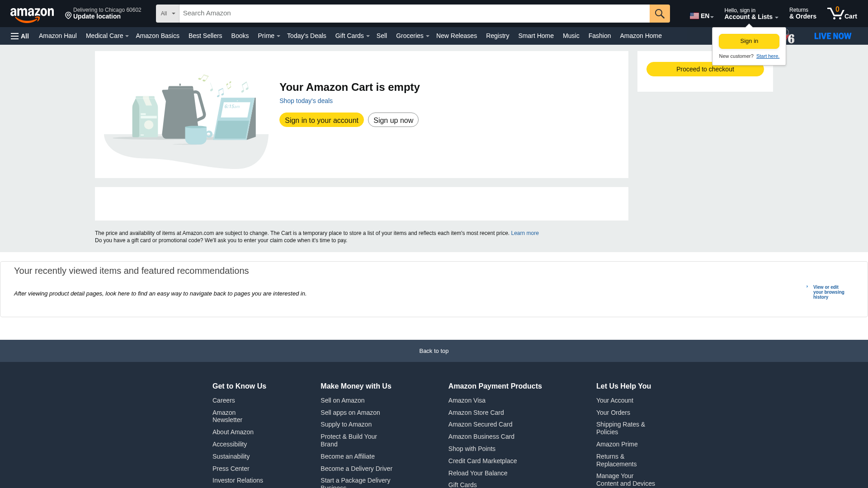Open Smart Home
868x488 pixels.
click(x=536, y=36)
